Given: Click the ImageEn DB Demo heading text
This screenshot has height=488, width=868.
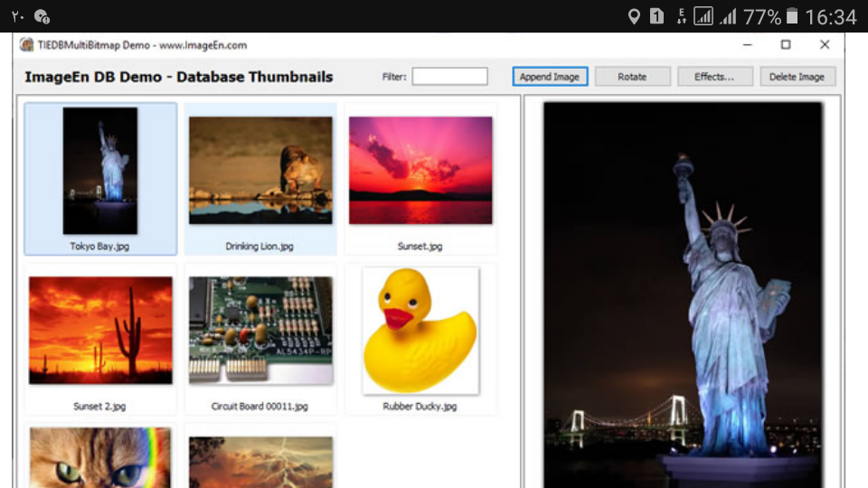Looking at the screenshot, I should [x=179, y=77].
